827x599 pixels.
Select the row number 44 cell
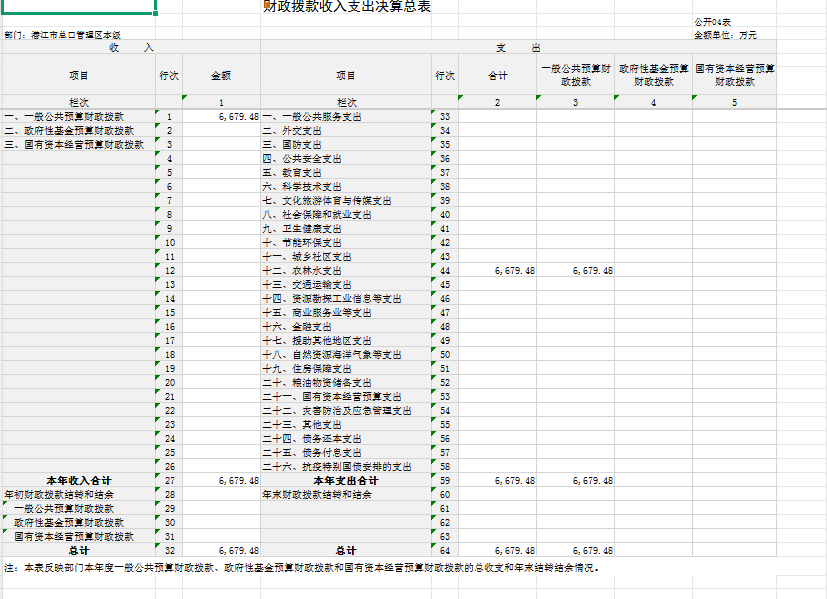click(444, 271)
